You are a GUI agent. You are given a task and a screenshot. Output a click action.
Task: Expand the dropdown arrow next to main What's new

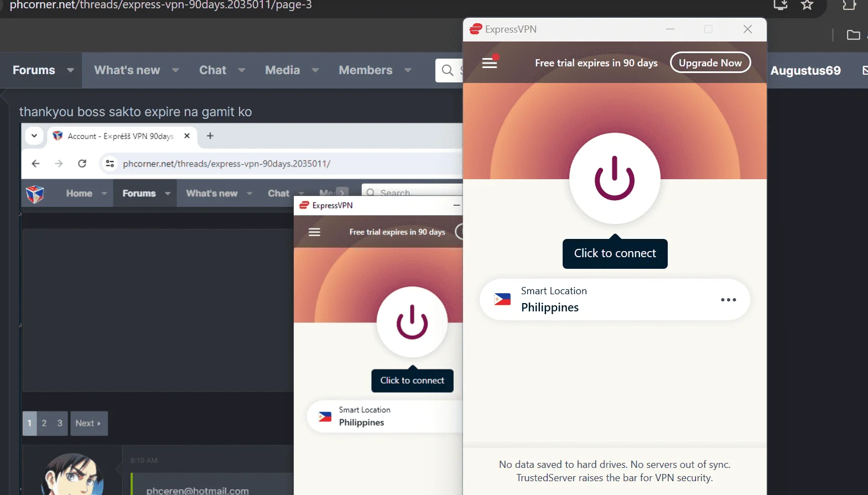click(x=175, y=70)
